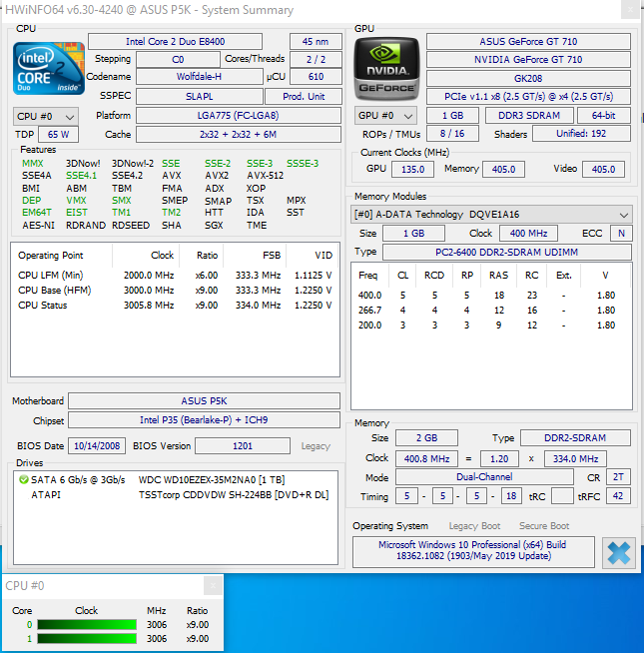644x653 pixels.
Task: Select the 400.0 MHz memory timing row
Action: (x=489, y=296)
